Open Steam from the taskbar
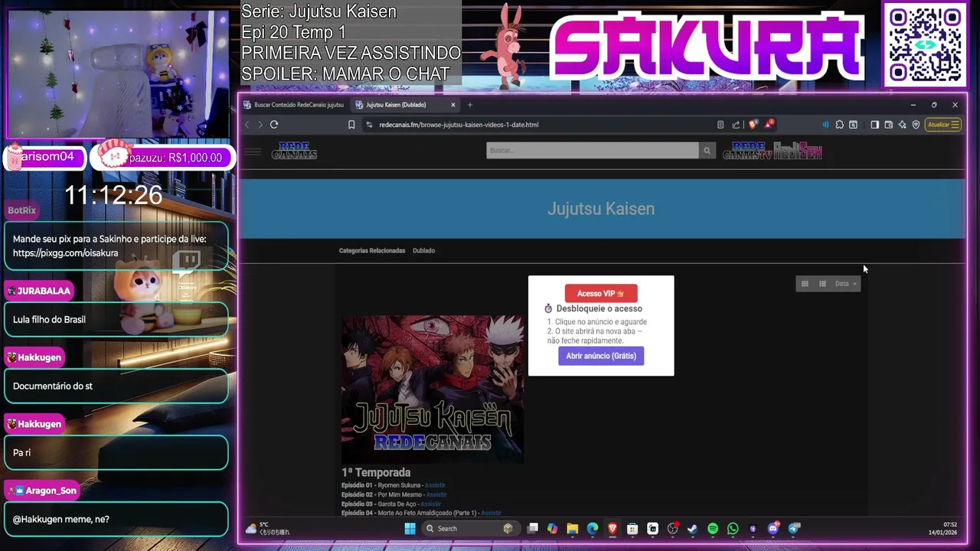The height and width of the screenshot is (551, 980). point(692,529)
